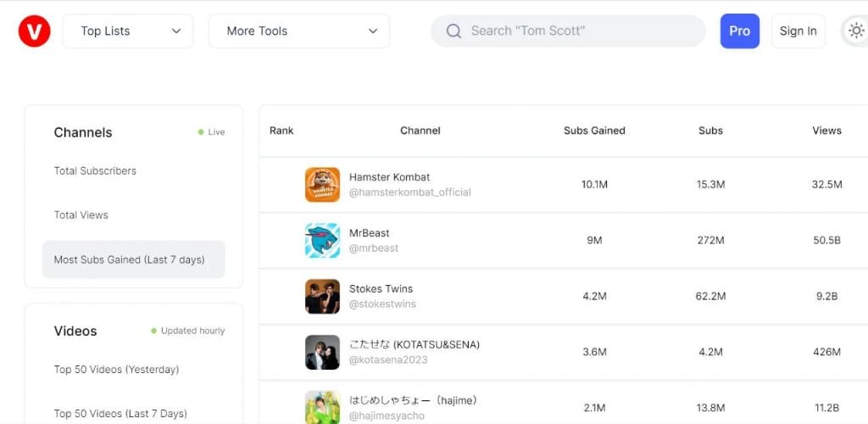Select Total Views list
The width and height of the screenshot is (868, 424).
point(81,215)
